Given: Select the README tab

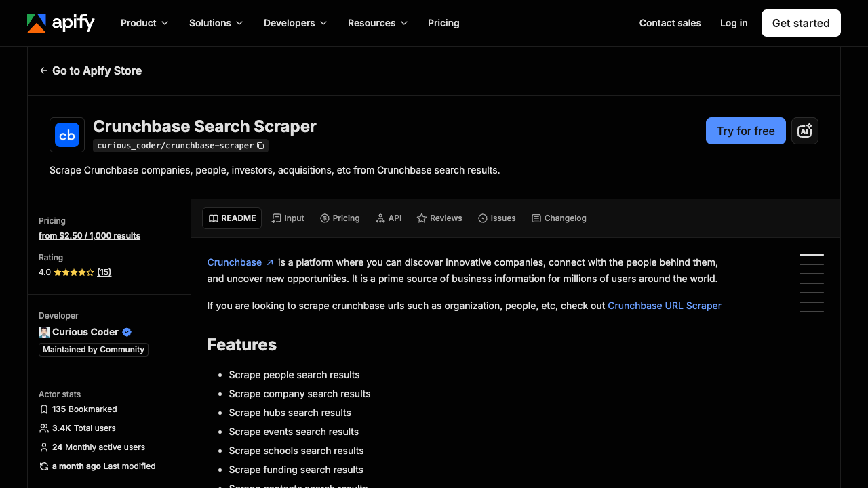Looking at the screenshot, I should click(232, 218).
